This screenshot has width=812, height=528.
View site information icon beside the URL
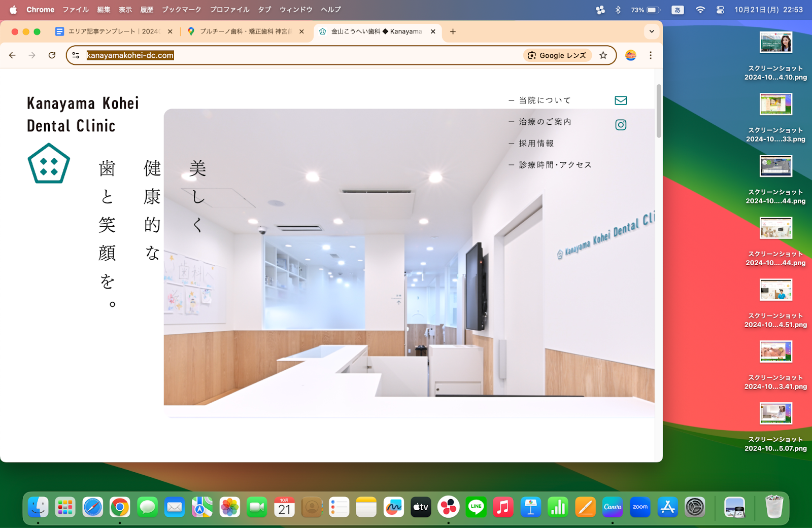(76, 55)
